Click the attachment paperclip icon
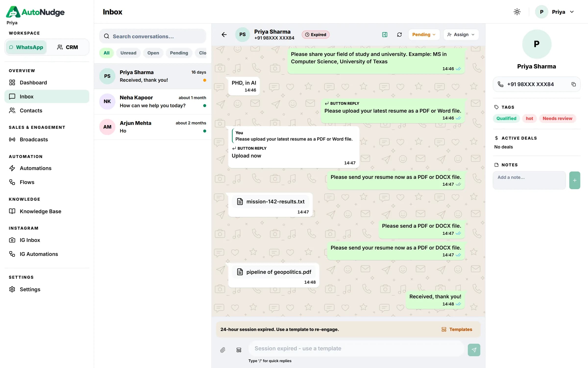The height and width of the screenshot is (368, 588). tap(222, 350)
